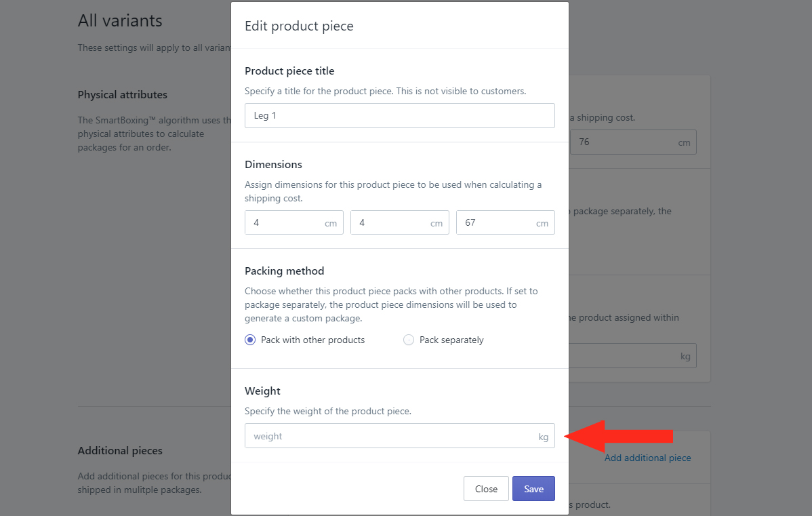Select the middle dimension field in the dialog
Screen dimensions: 812x516
(x=399, y=222)
